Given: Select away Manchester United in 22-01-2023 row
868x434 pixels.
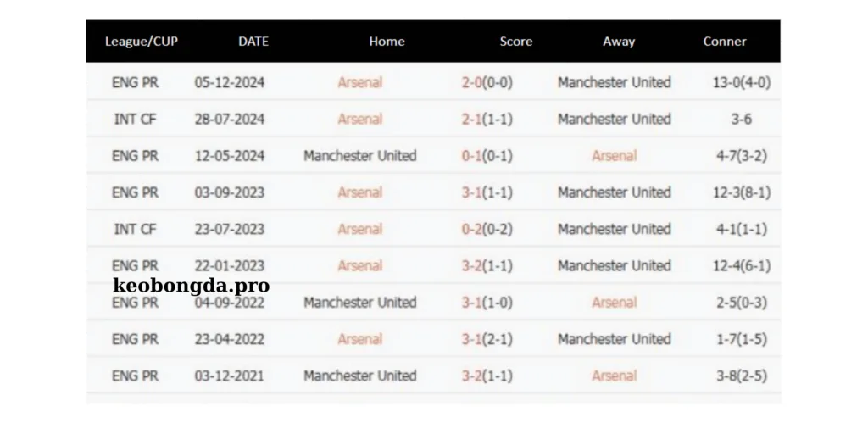Looking at the screenshot, I should click(615, 265).
